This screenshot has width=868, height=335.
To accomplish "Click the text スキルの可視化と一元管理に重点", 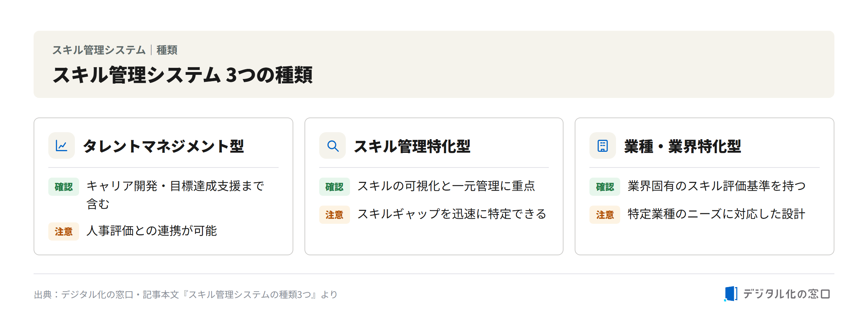I will pyautogui.click(x=446, y=186).
